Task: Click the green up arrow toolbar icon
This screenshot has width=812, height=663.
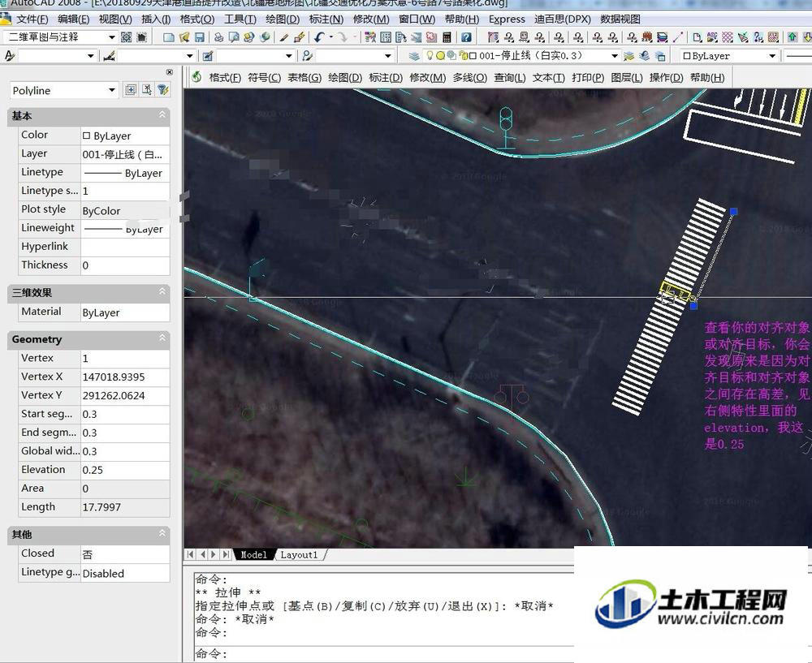Action: tap(793, 37)
